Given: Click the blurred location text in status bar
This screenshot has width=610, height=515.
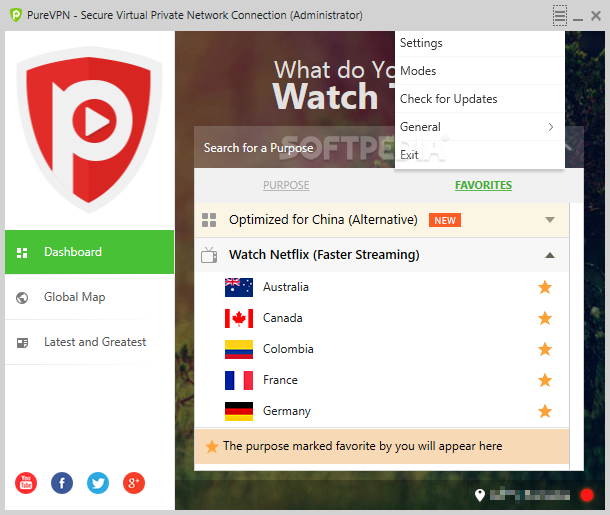Looking at the screenshot, I should coord(530,495).
